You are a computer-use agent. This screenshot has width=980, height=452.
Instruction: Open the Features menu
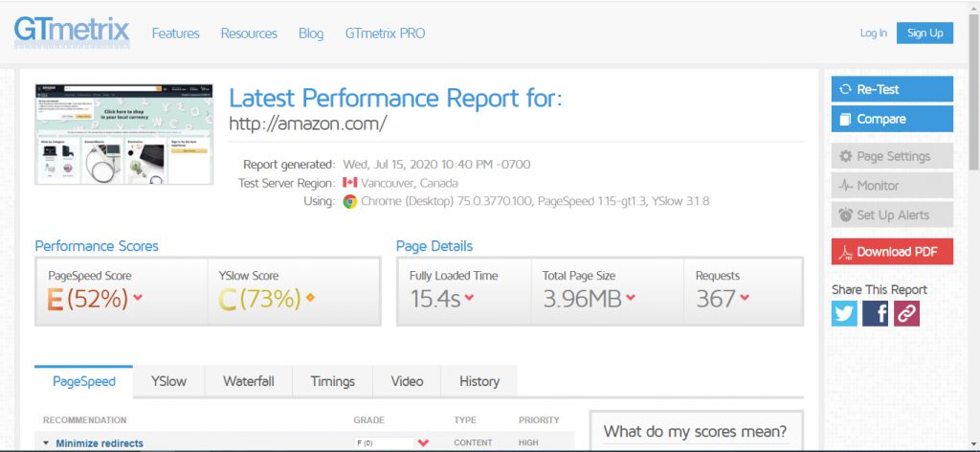tap(176, 34)
